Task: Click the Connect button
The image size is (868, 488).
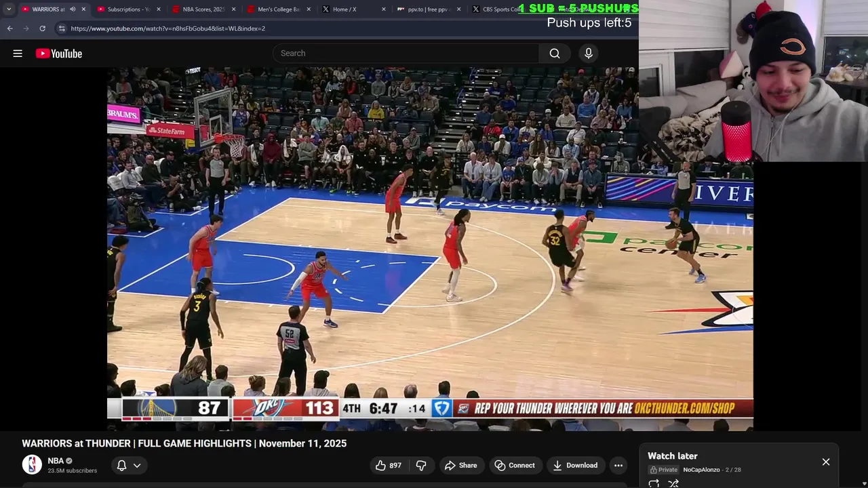Action: point(515,465)
